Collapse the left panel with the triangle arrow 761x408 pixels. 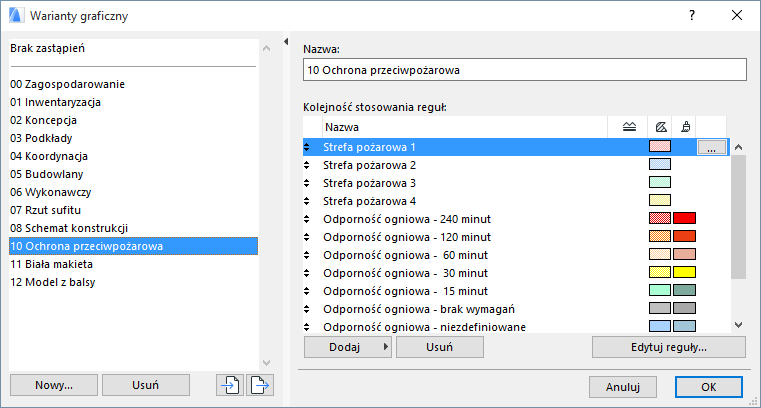point(287,42)
